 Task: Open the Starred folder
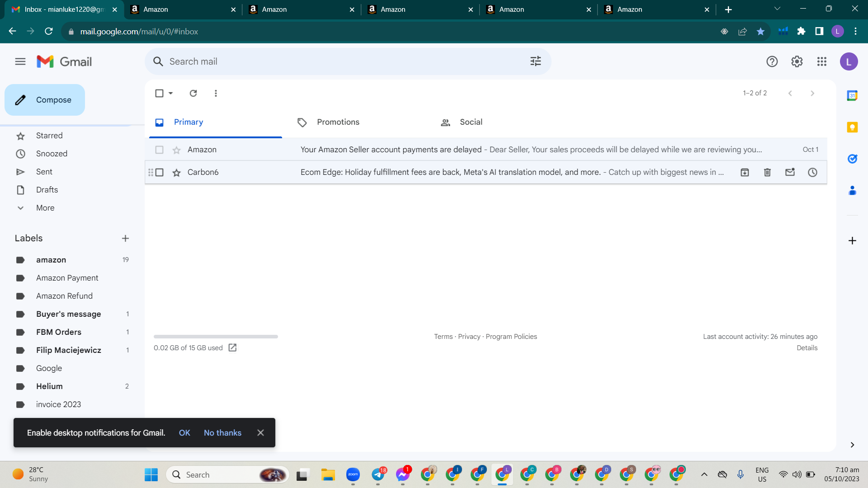click(49, 136)
